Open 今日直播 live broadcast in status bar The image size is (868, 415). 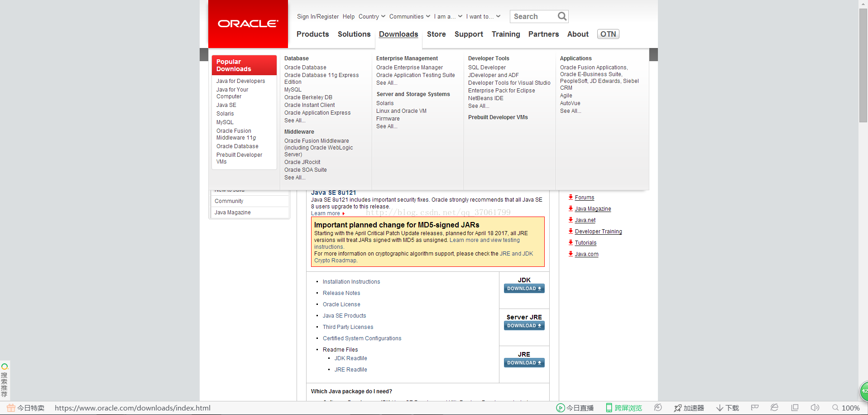(x=575, y=408)
